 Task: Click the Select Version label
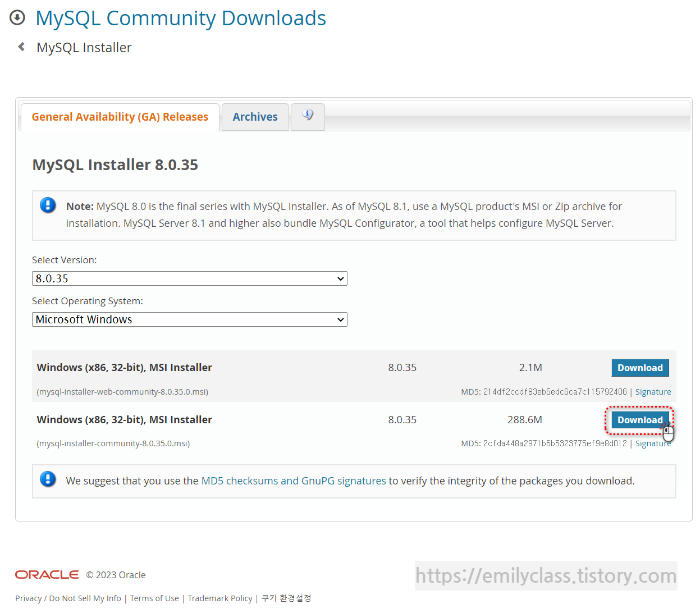[64, 260]
